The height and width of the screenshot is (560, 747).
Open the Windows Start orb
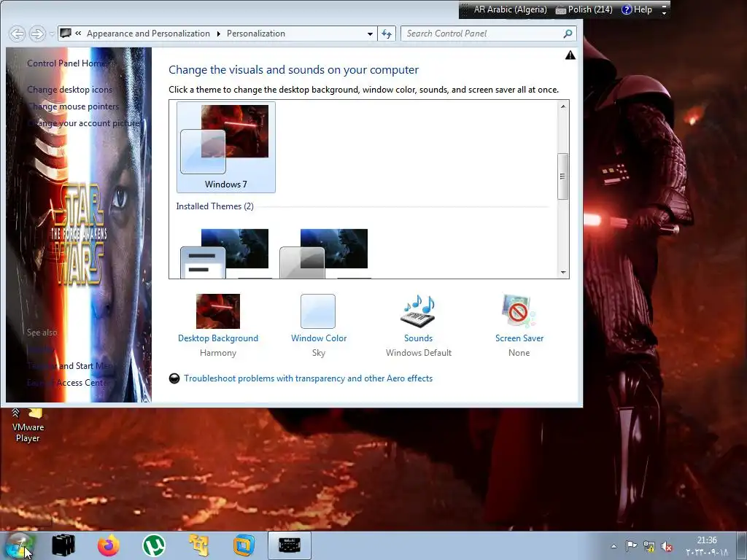click(x=20, y=545)
